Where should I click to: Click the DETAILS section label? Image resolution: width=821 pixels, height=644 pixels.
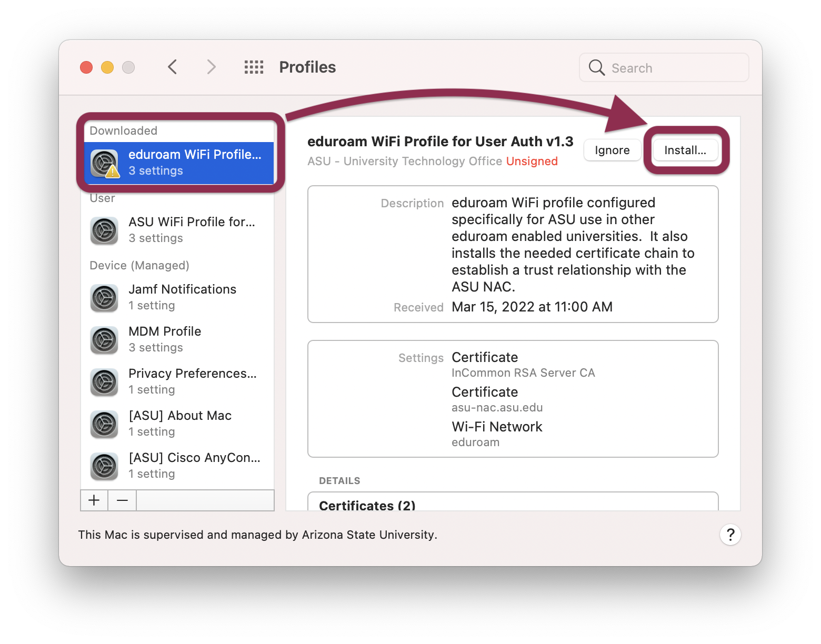point(339,481)
